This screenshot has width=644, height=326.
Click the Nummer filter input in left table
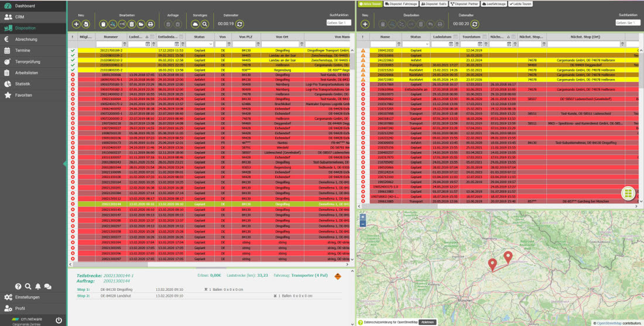(x=109, y=44)
